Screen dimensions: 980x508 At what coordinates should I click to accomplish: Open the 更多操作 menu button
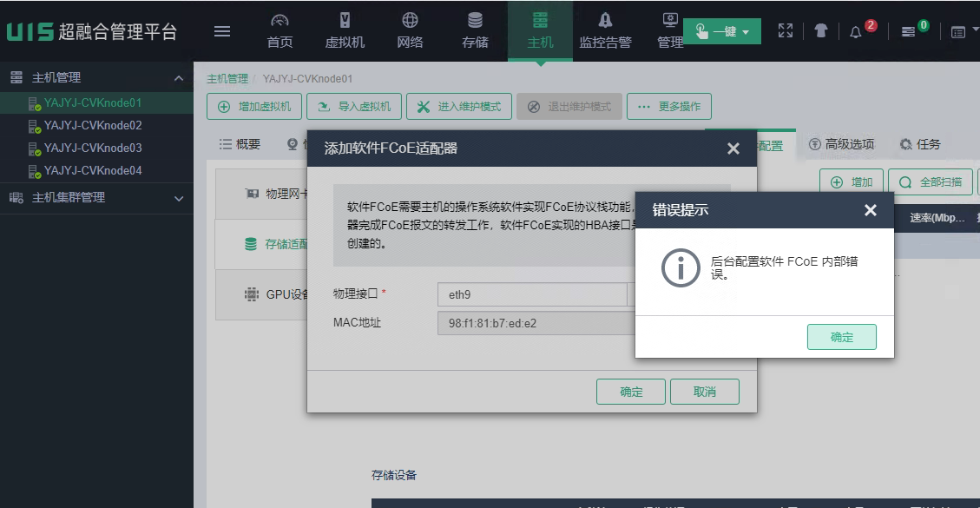[668, 106]
